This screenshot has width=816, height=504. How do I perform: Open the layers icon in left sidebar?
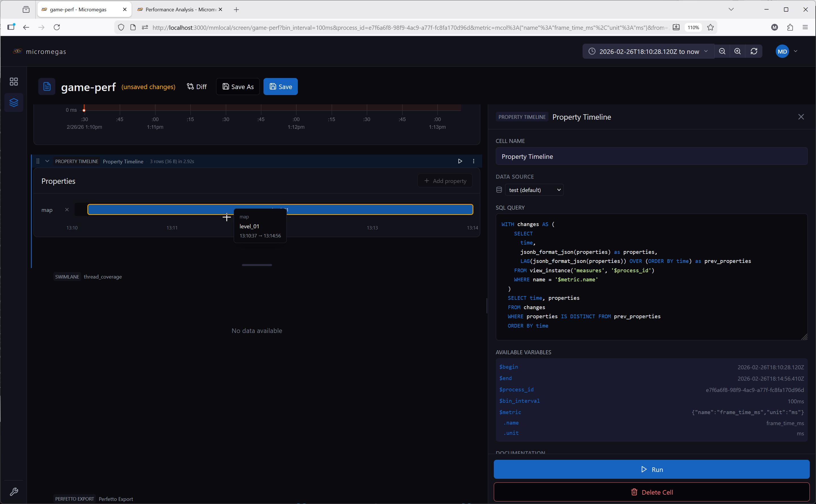(x=14, y=102)
